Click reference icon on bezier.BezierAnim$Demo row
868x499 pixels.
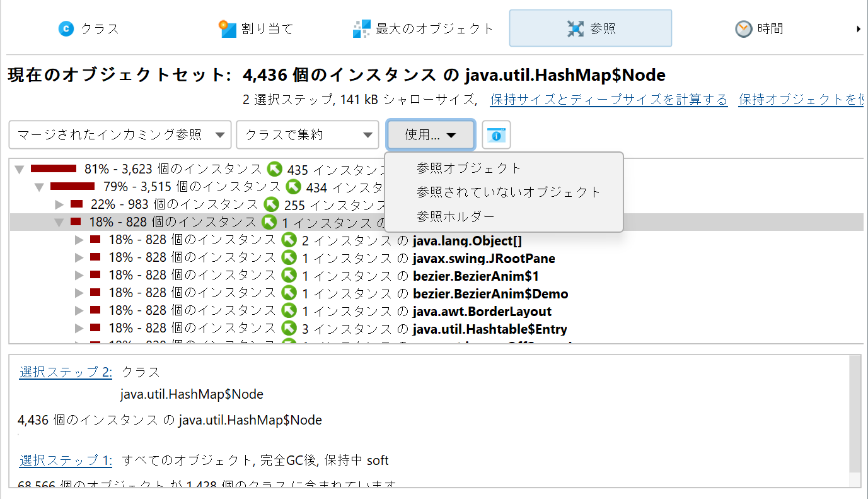pyautogui.click(x=289, y=293)
